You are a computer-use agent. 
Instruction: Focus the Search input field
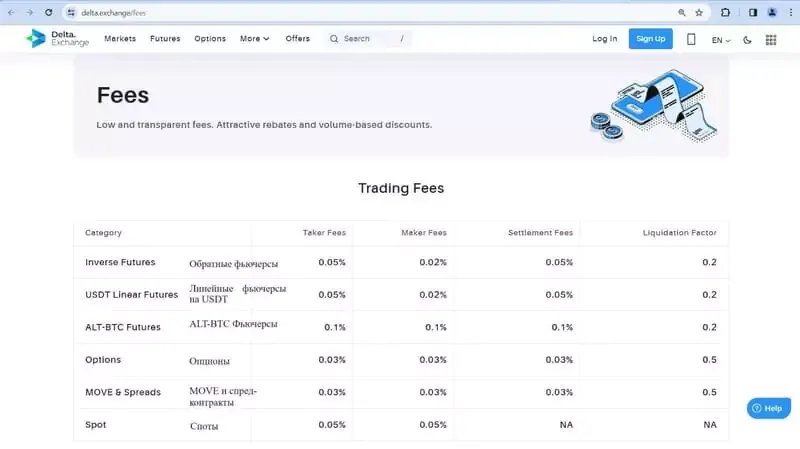pyautogui.click(x=367, y=39)
